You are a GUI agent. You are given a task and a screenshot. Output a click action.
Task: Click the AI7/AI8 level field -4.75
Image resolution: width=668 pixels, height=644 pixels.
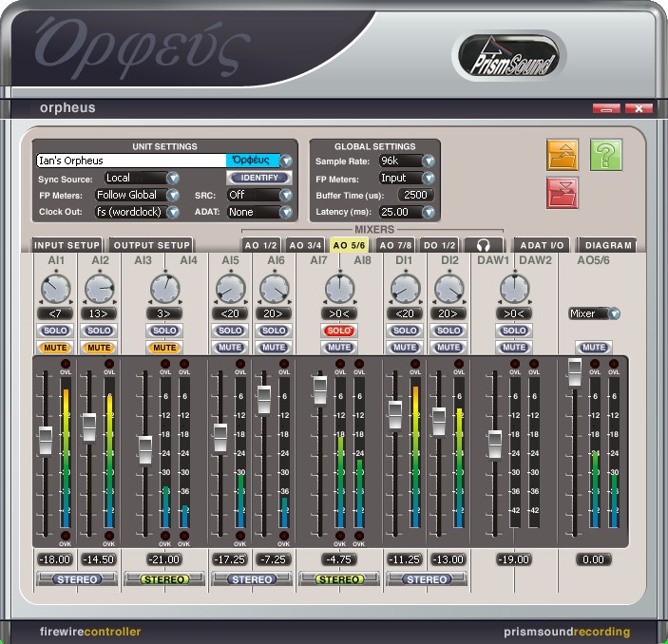(339, 559)
